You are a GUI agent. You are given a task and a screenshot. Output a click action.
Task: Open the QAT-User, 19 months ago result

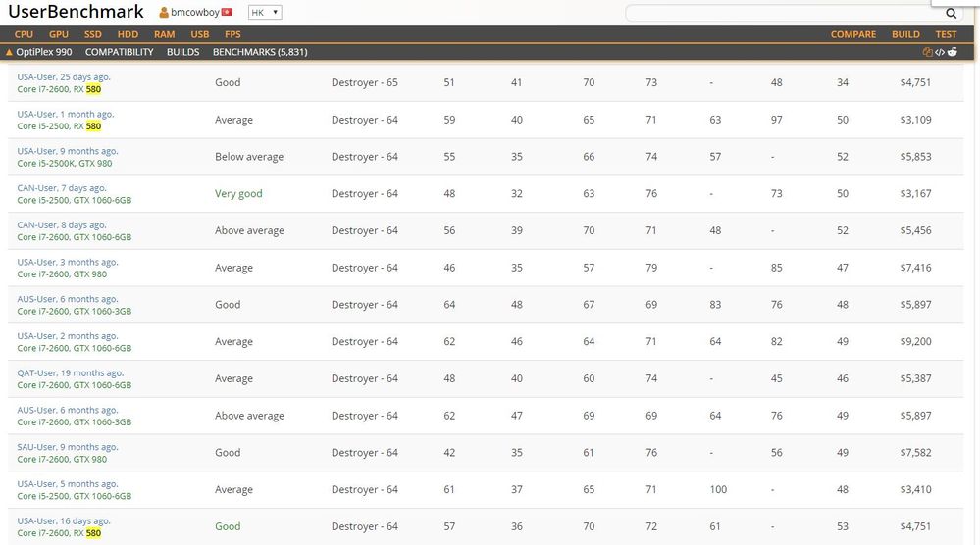pyautogui.click(x=71, y=372)
